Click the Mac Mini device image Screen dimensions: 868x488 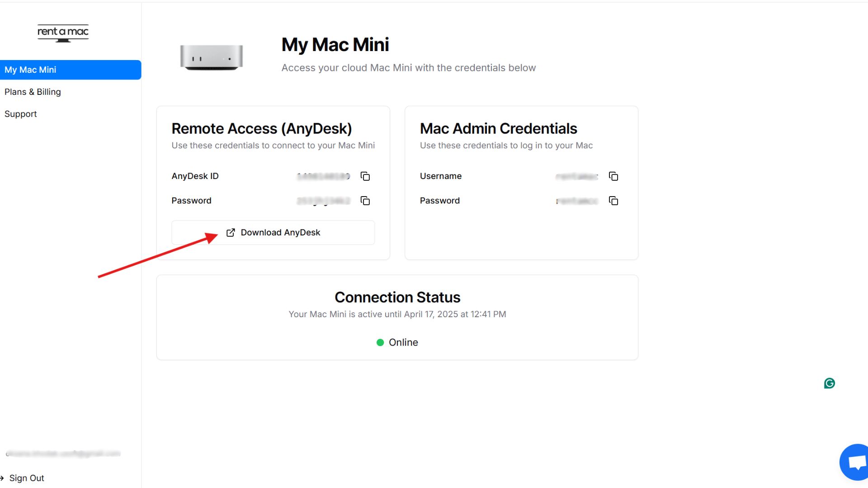(x=211, y=57)
